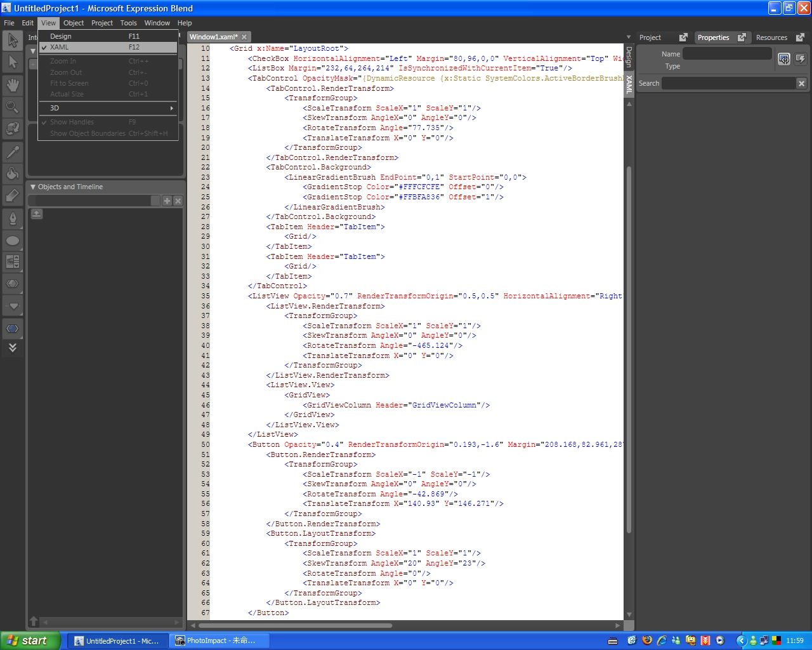Choose the Zoom magnifier tool
Screen dimensions: 812x650
[x=13, y=107]
